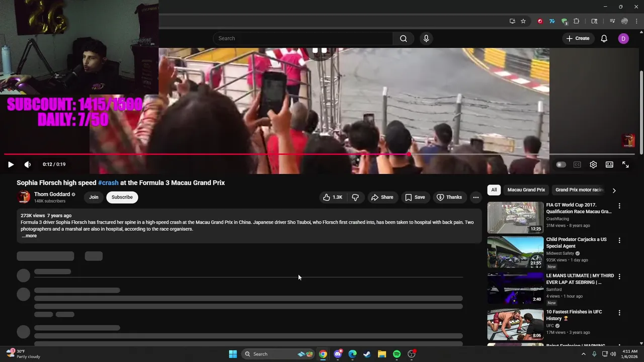This screenshot has width=644, height=362.
Task: Open the purple D account avatar
Action: point(623,38)
